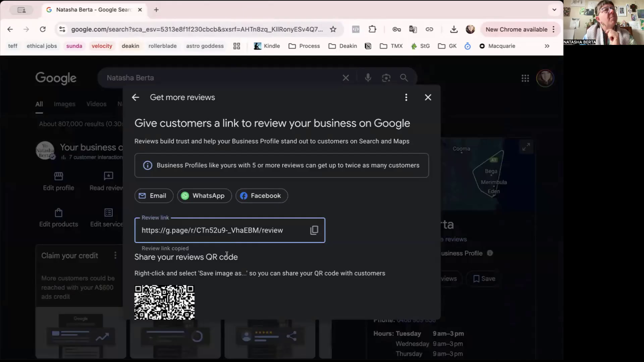Open a new browser tab
This screenshot has width=644, height=362.
[x=156, y=10]
